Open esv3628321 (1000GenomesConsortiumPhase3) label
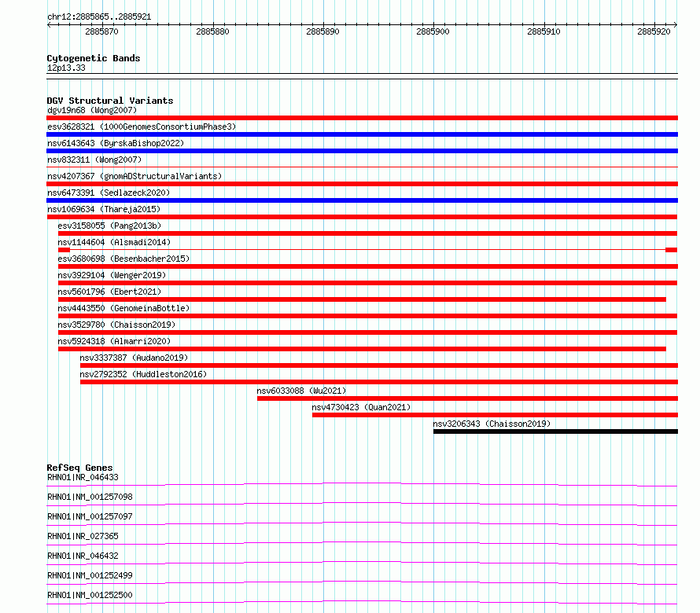 click(142, 127)
